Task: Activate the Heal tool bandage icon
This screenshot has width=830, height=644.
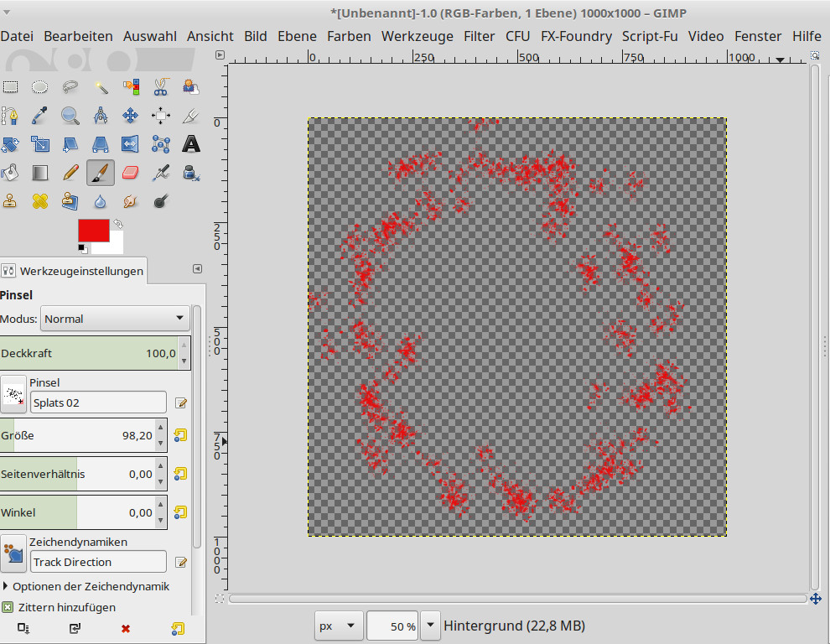Action: (x=40, y=201)
